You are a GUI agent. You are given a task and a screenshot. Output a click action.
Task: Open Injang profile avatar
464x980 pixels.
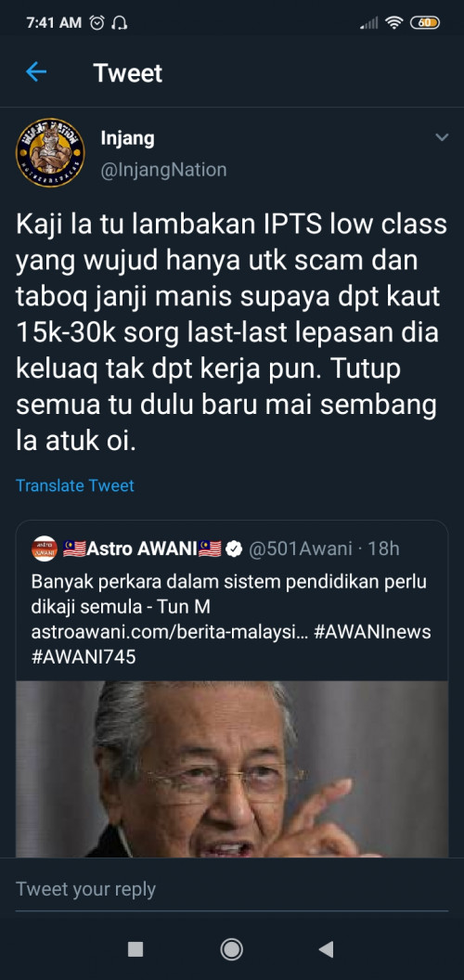50,152
